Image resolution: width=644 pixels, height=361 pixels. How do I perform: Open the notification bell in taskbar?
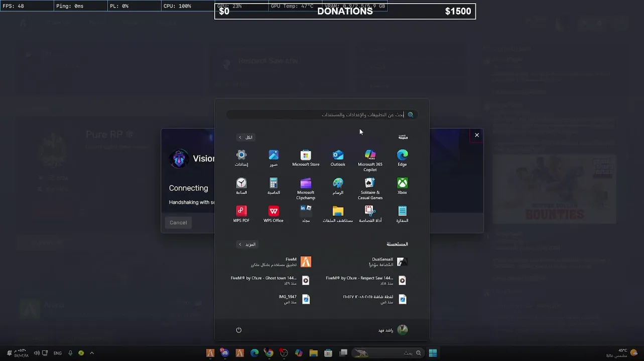(9, 353)
